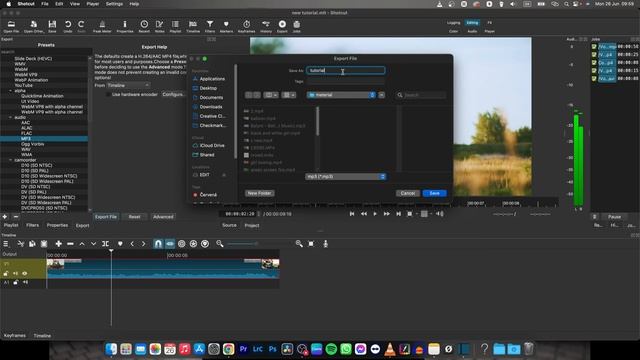
Task: Click the New Folder button
Action: (x=260, y=193)
